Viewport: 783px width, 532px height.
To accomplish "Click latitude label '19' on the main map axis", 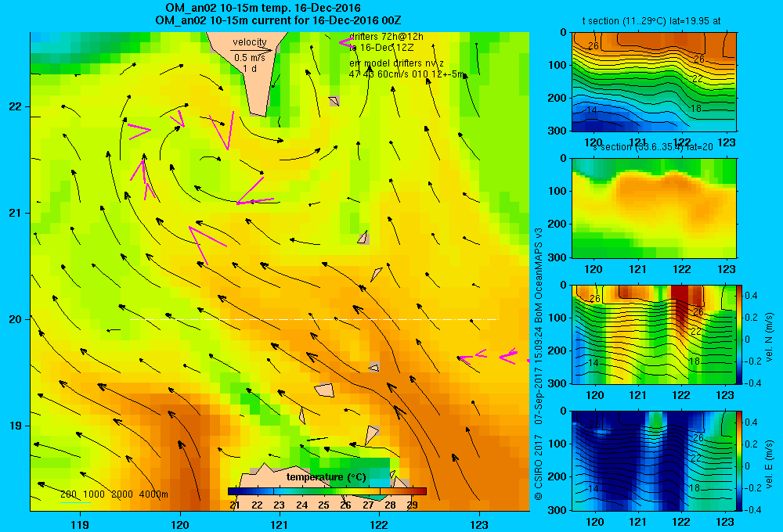I will pos(15,426).
